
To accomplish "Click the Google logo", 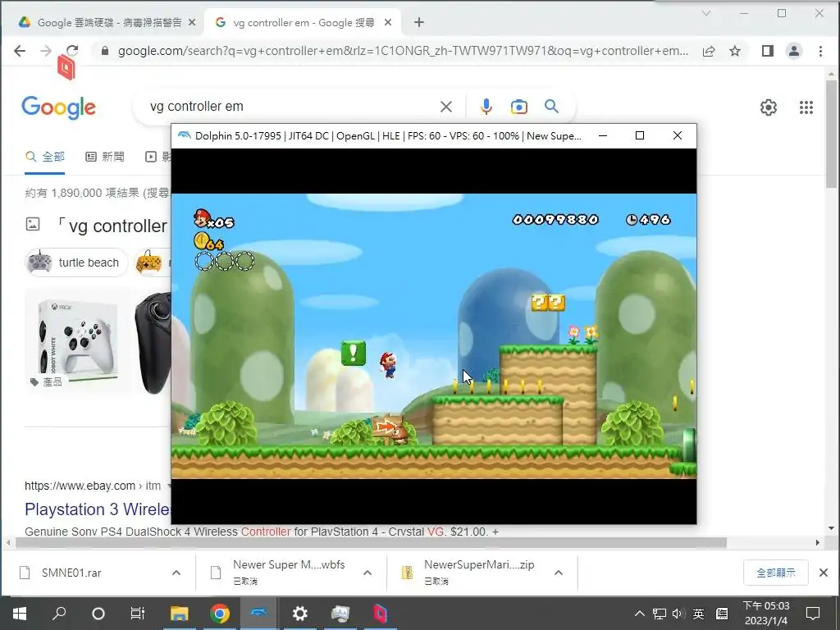I will (59, 107).
